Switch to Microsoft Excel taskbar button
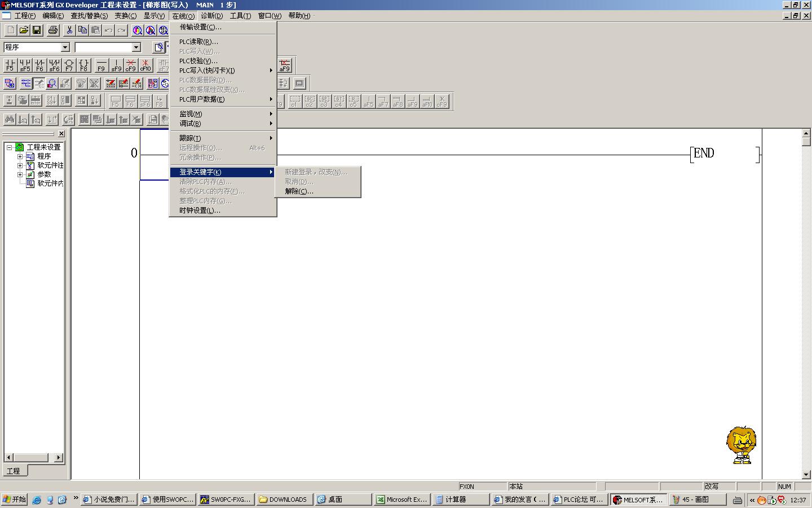Screen dimensions: 812x508 click(402, 500)
